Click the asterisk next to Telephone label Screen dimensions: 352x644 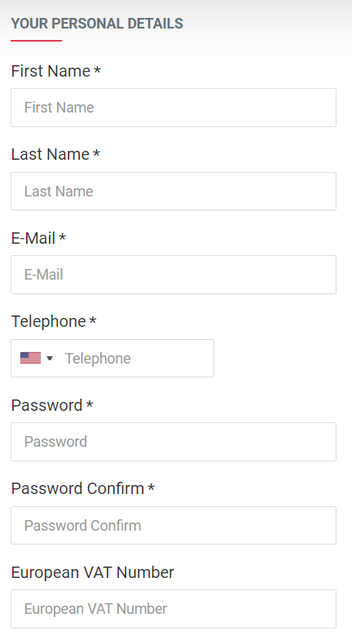pos(92,320)
